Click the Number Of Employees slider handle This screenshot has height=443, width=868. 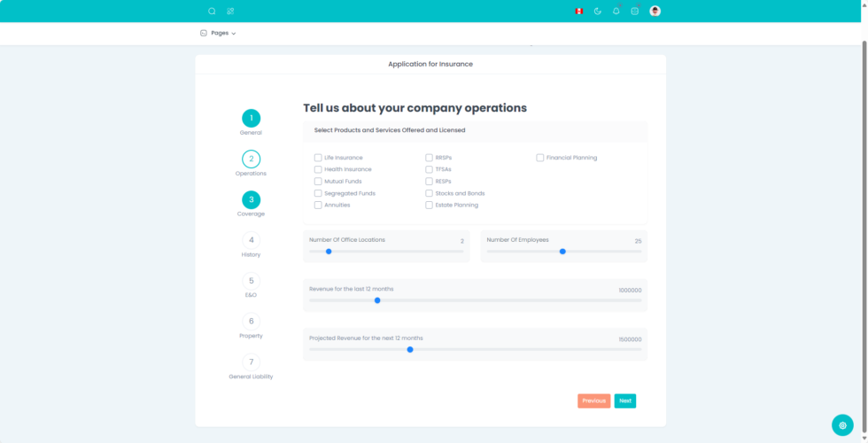click(562, 252)
